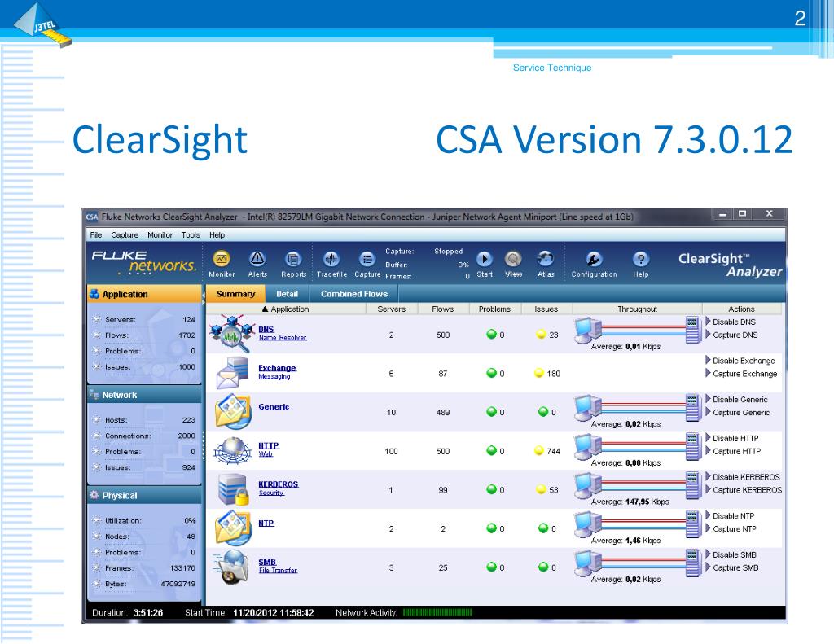The height and width of the screenshot is (644, 834).
Task: Select the Network side panel header
Action: (x=144, y=395)
